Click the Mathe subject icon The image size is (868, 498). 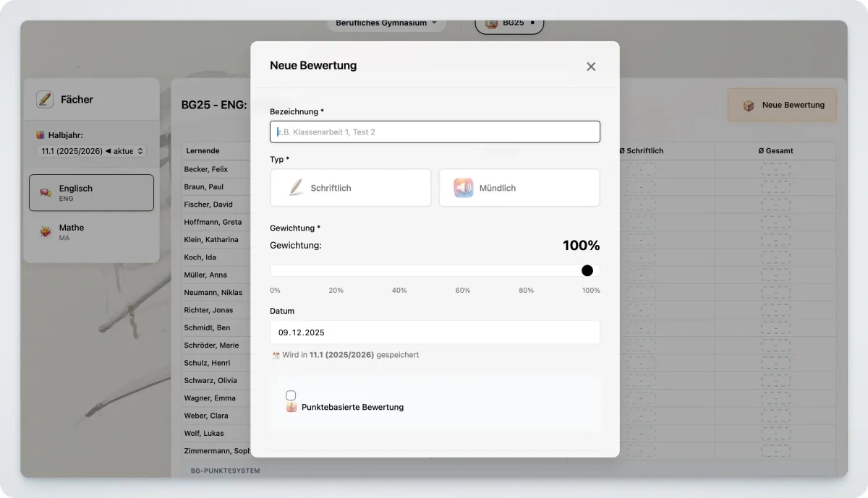(x=45, y=232)
